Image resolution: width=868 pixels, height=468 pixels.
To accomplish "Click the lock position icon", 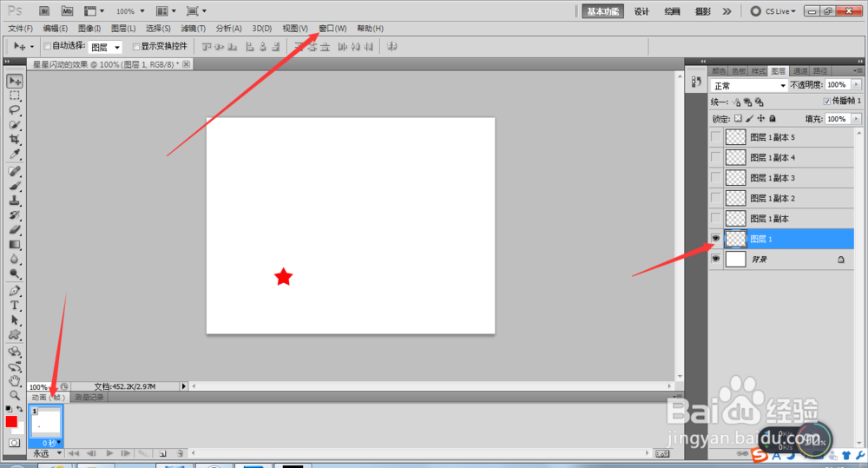I will (x=761, y=119).
